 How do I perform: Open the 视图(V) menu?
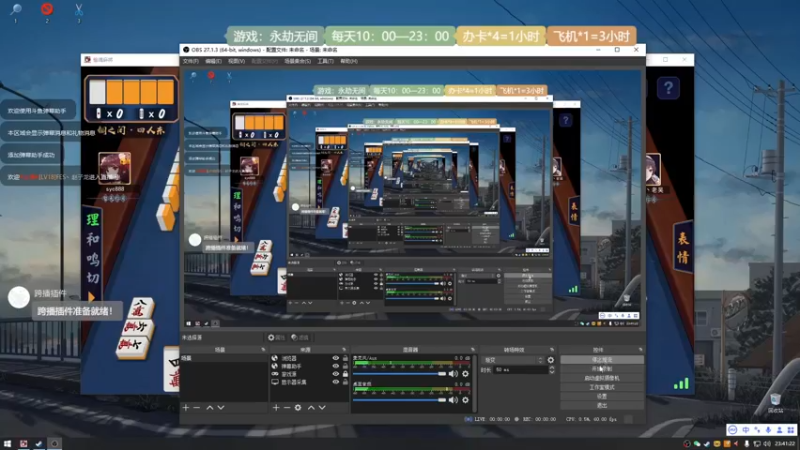click(x=236, y=61)
